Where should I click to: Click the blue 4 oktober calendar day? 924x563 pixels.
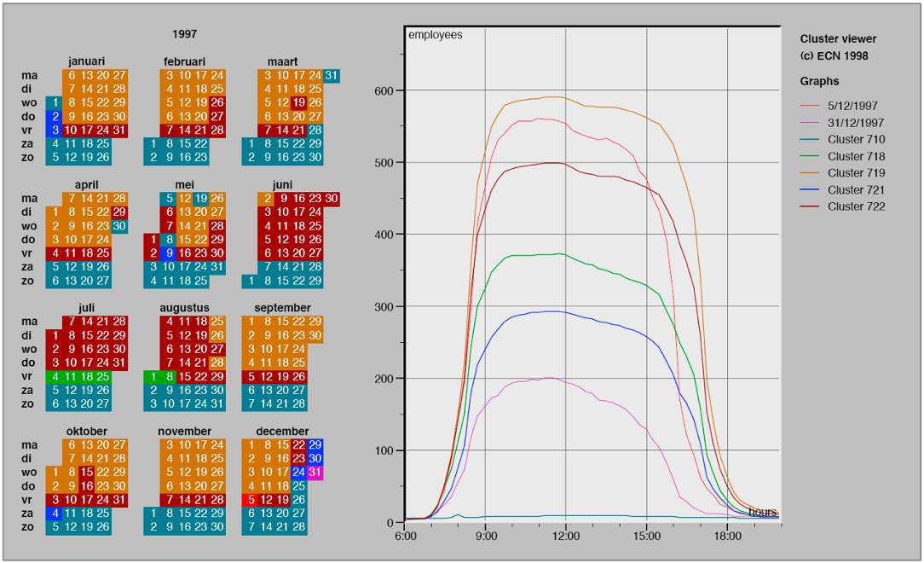point(55,513)
